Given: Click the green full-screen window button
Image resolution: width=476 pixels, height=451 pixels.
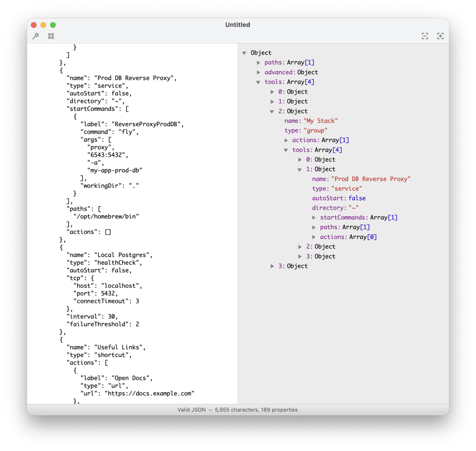Looking at the screenshot, I should pos(53,25).
